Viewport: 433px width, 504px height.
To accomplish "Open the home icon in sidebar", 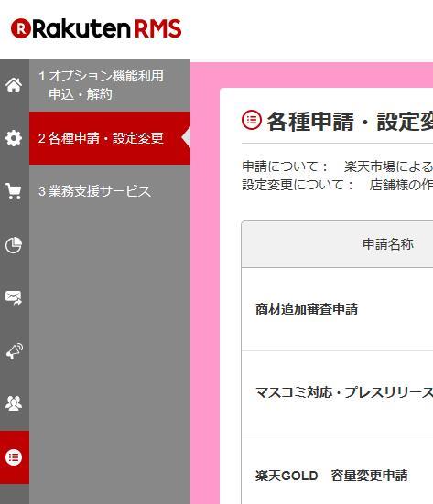I will tap(14, 85).
